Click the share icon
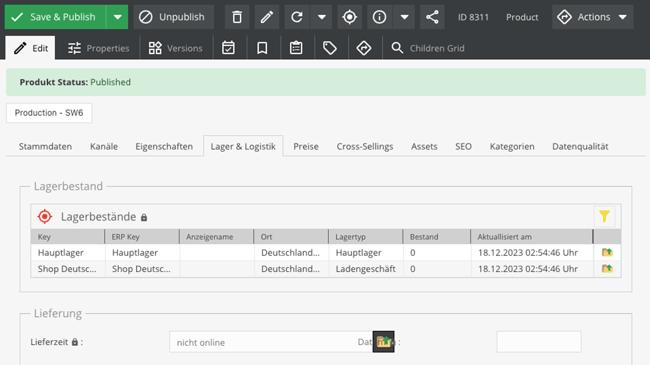This screenshot has height=365, width=650. tap(432, 17)
